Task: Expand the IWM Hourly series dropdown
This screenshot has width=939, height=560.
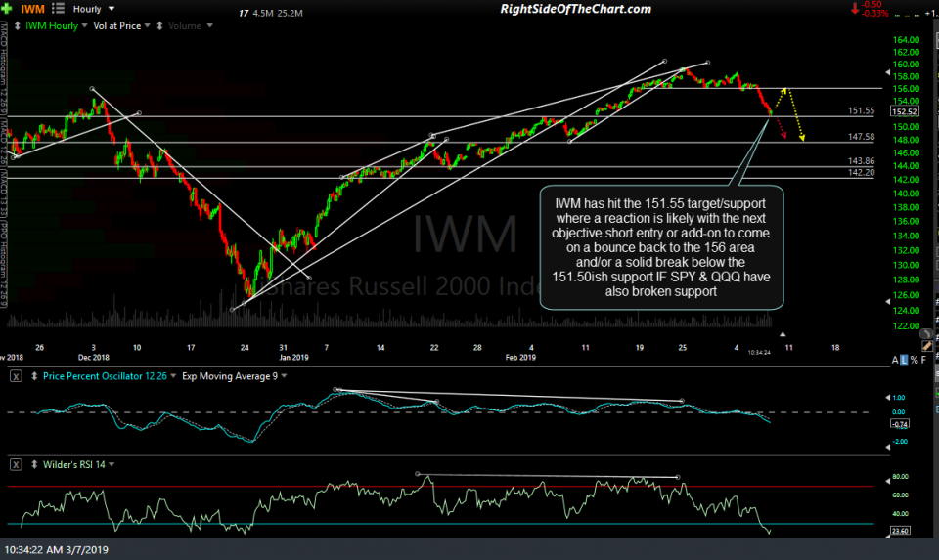Action: tap(84, 25)
